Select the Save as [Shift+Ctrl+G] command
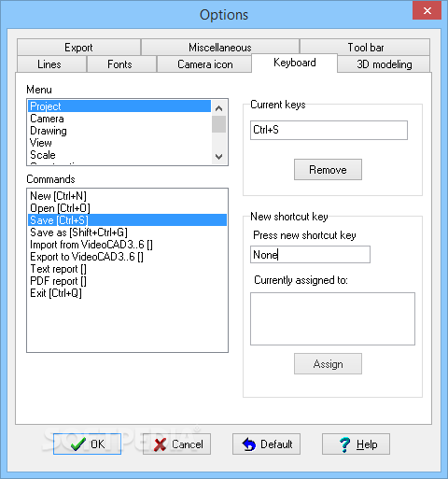Image resolution: width=448 pixels, height=479 pixels. 127,232
